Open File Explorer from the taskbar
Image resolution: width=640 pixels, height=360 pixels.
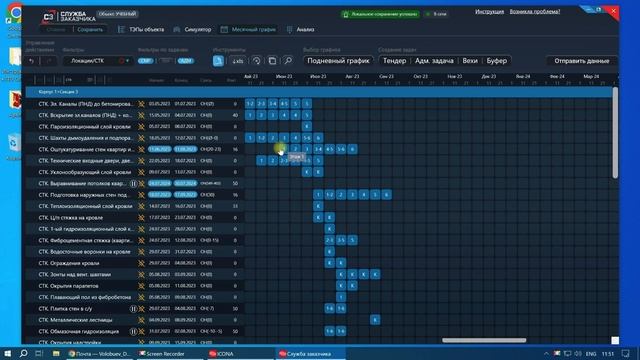coord(56,353)
